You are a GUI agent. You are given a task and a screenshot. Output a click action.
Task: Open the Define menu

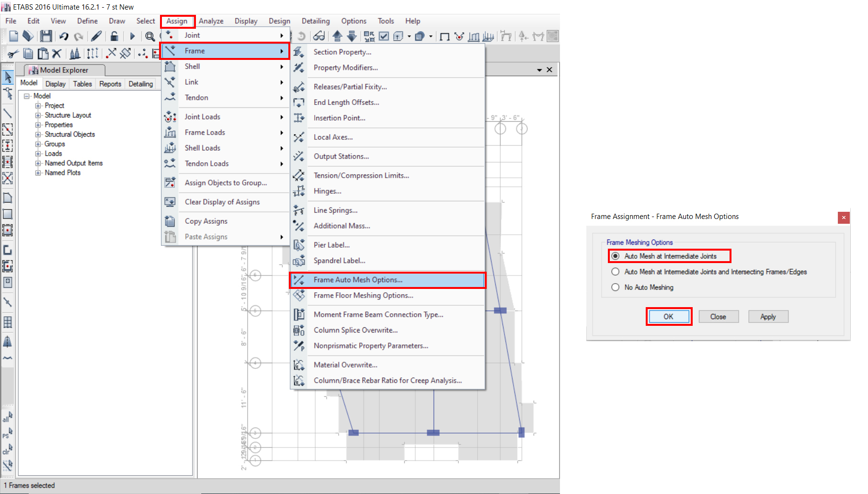(x=87, y=21)
